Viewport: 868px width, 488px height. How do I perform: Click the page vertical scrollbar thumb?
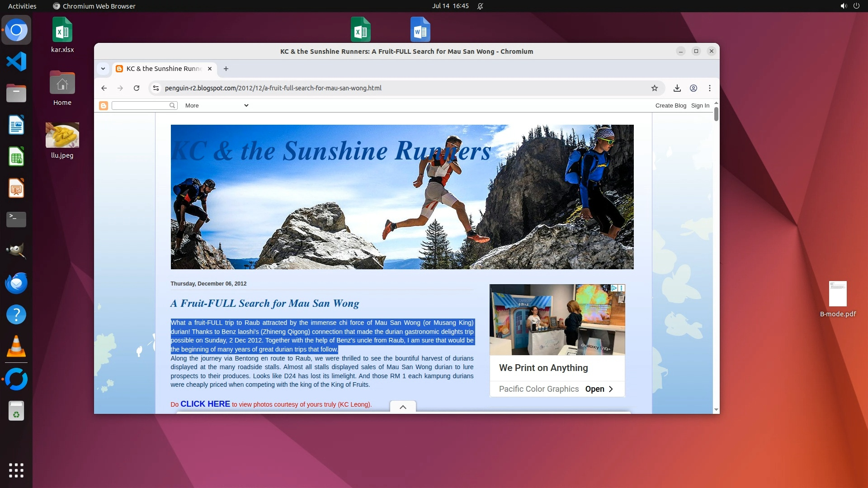pos(716,114)
